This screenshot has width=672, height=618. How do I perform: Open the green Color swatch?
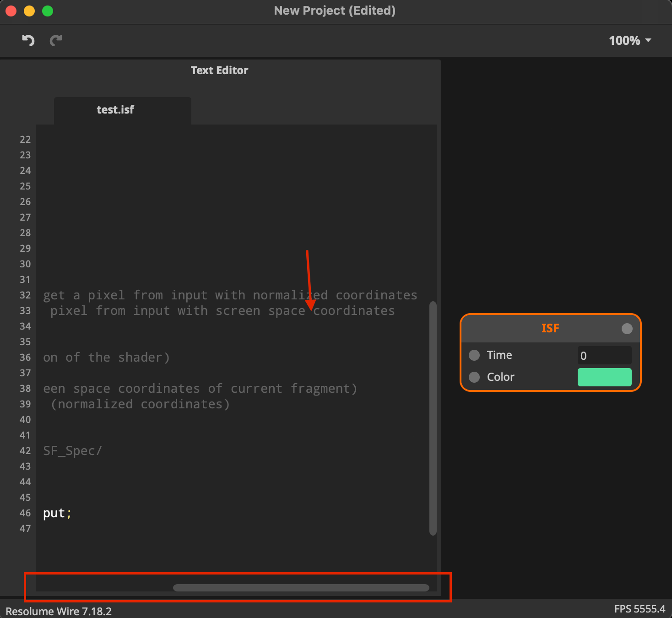point(604,377)
